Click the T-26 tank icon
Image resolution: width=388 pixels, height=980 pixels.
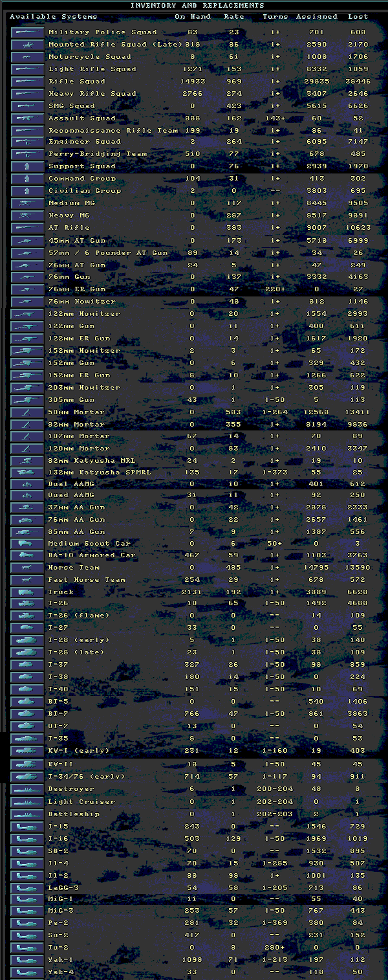28,603
